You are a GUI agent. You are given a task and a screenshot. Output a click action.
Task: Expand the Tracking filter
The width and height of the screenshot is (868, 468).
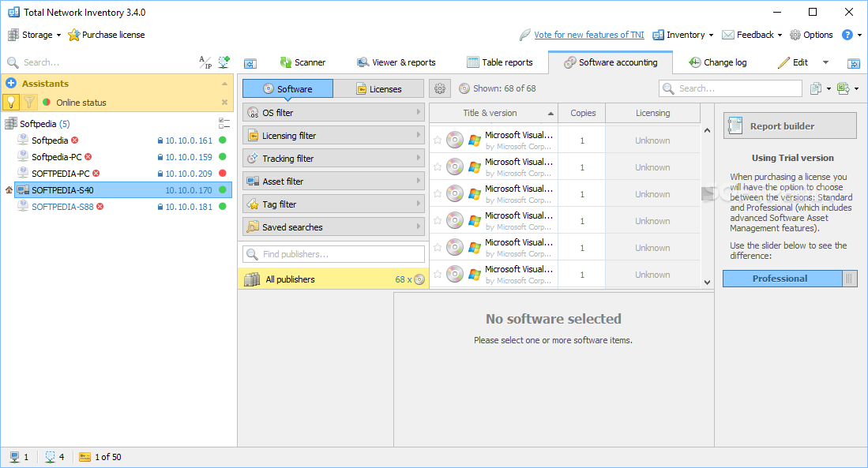(x=333, y=158)
